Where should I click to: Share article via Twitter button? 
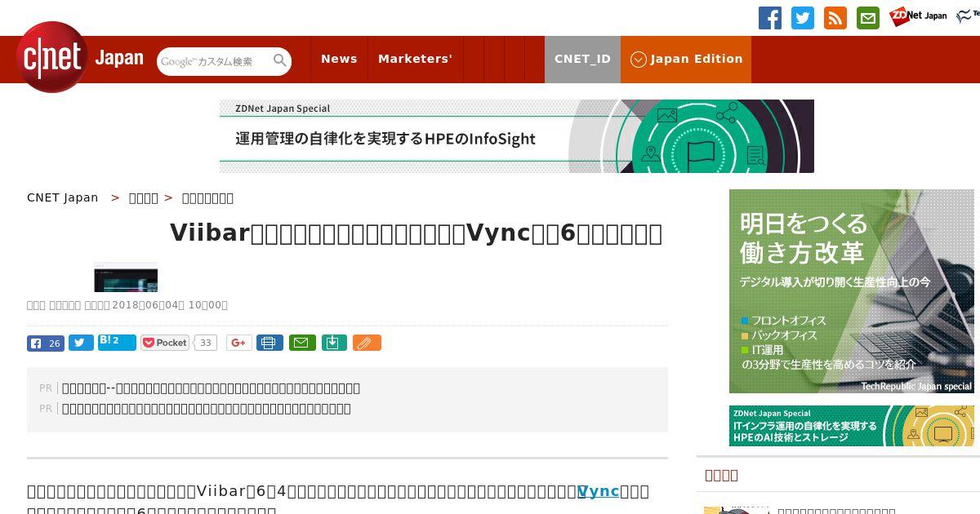(x=81, y=343)
